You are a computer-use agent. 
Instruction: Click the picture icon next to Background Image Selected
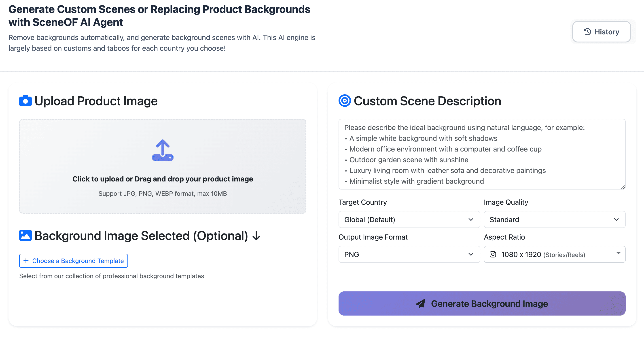coord(25,235)
